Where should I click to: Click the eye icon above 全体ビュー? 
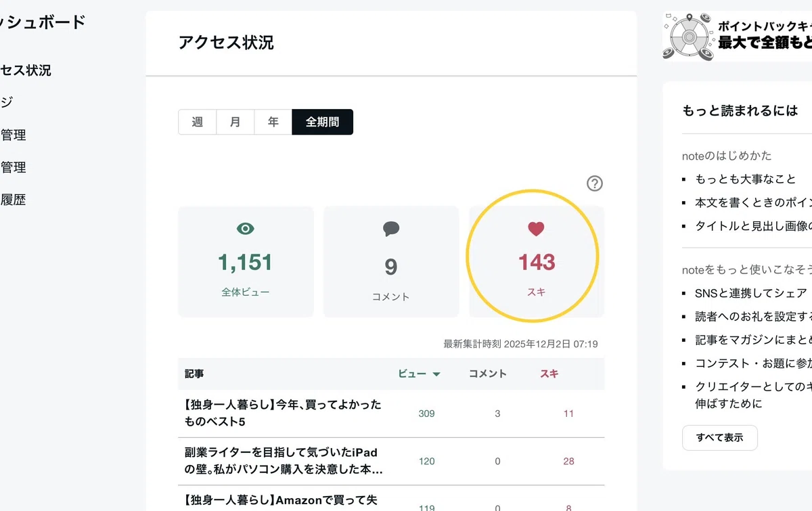point(246,229)
